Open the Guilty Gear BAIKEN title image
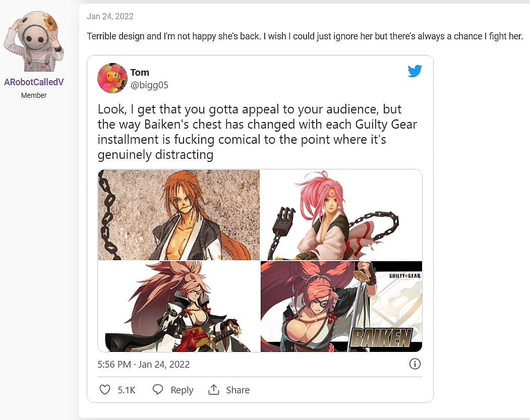Viewport: 530px width, 420px height. point(341,307)
